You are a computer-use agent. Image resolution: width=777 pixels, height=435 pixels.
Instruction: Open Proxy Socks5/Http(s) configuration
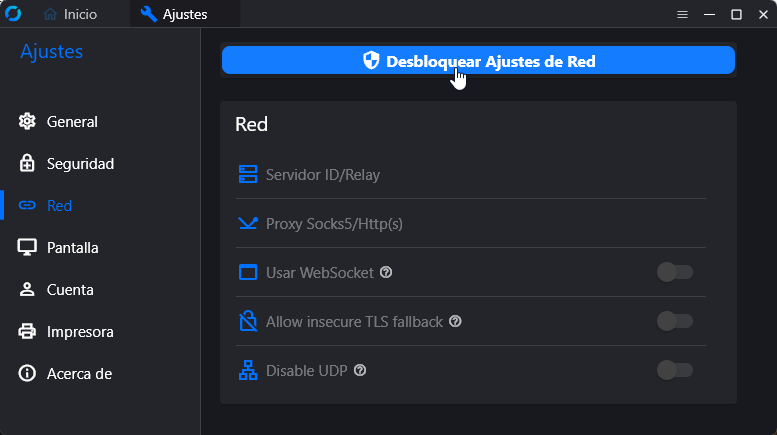coord(334,224)
